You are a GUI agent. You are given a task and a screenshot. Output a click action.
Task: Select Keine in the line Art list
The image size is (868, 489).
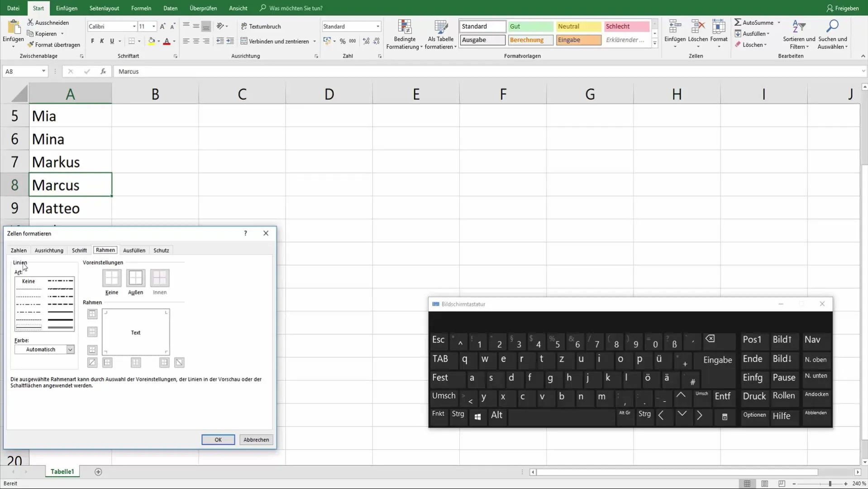pos(29,281)
